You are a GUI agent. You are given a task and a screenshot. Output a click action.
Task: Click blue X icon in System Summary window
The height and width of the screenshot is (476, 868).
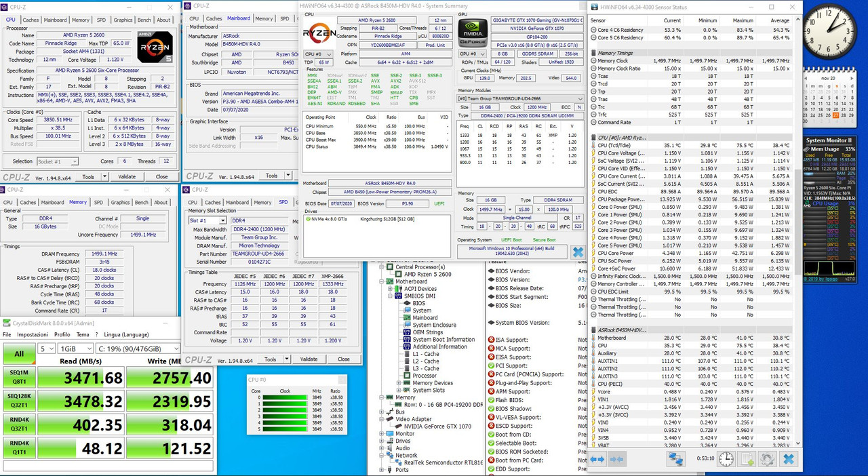[577, 252]
